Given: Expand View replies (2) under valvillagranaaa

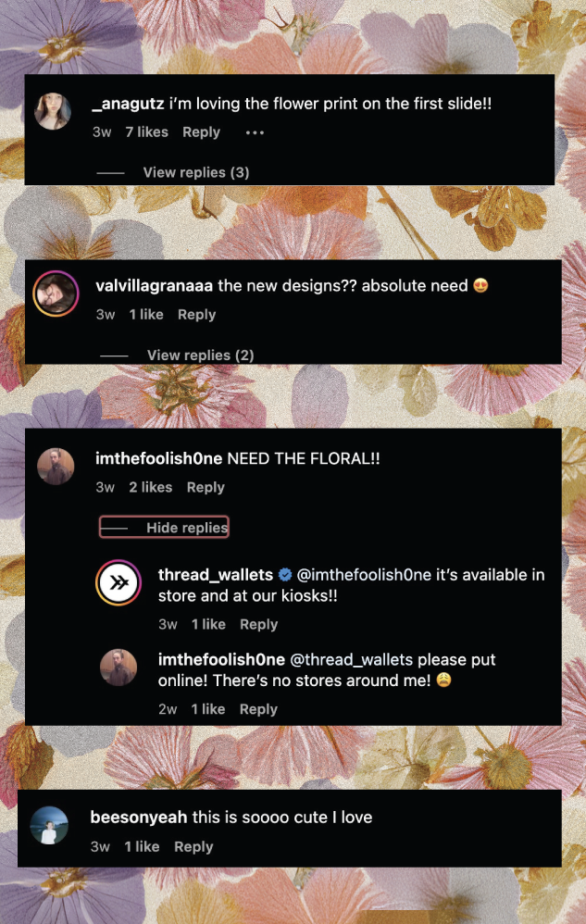Looking at the screenshot, I should click(x=200, y=356).
